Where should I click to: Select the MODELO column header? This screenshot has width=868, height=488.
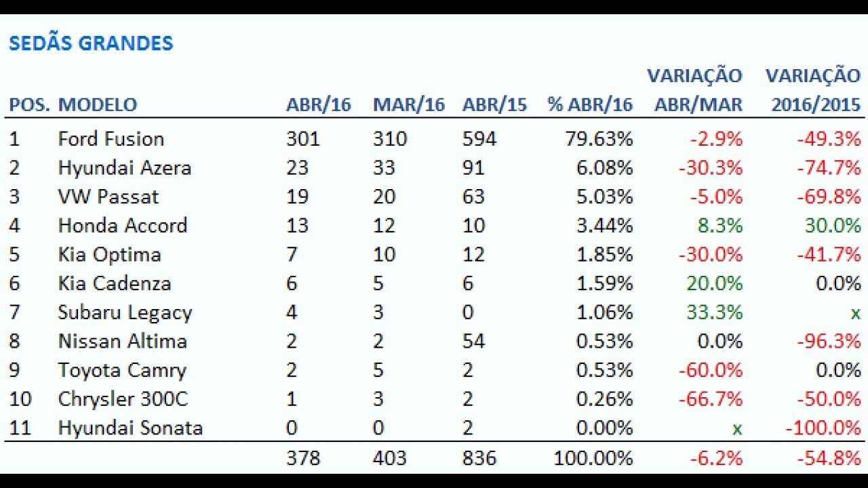[98, 104]
